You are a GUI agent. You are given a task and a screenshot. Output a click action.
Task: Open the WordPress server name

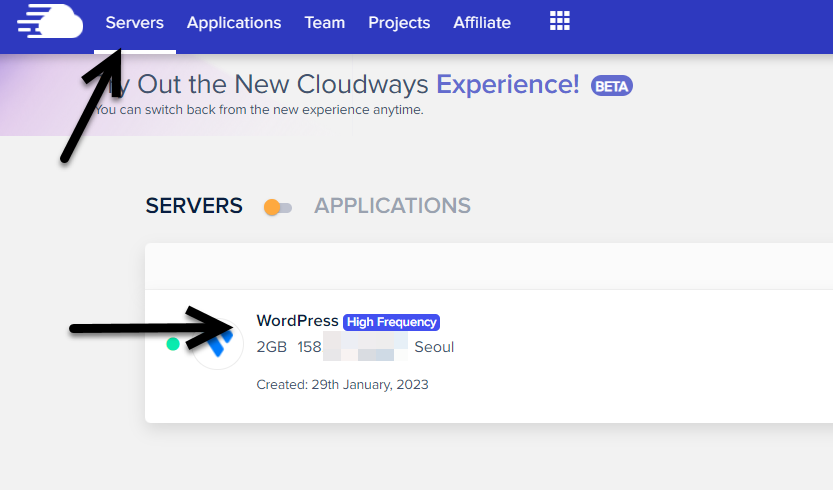pyautogui.click(x=297, y=320)
